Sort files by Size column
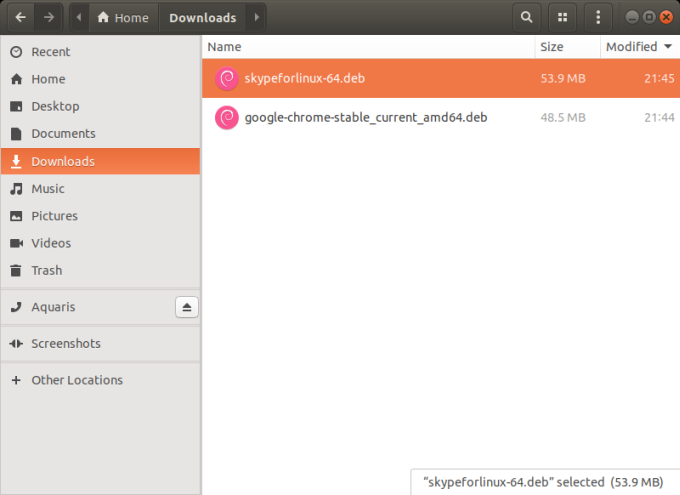This screenshot has height=495, width=680. (x=552, y=47)
